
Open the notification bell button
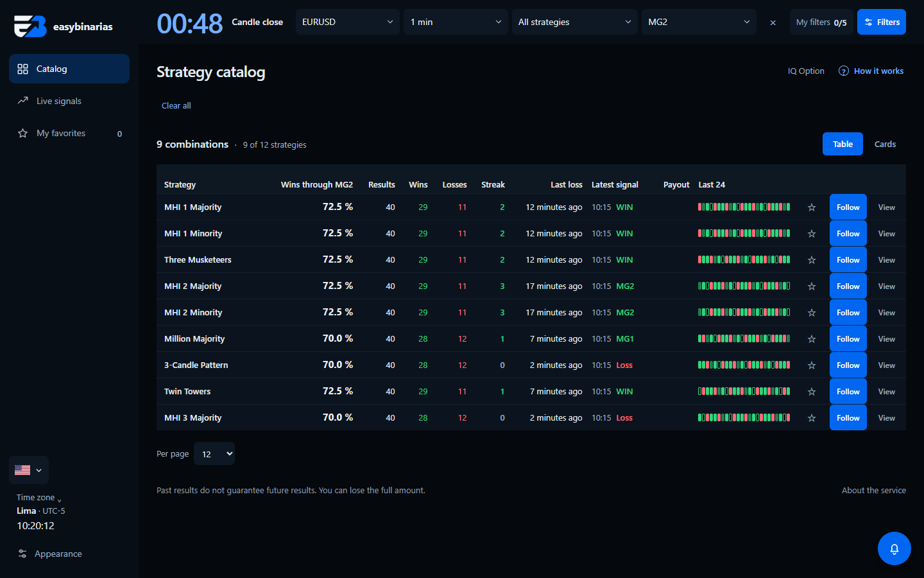894,548
